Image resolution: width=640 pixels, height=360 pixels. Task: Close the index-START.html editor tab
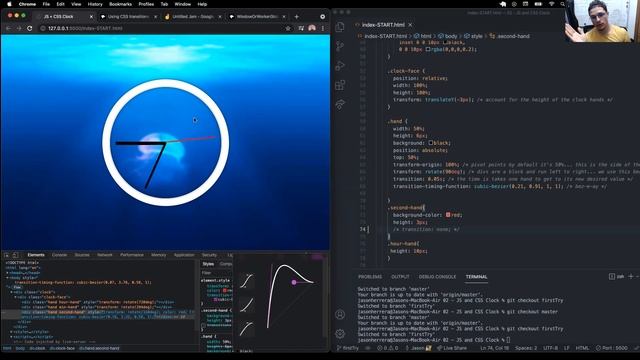click(410, 25)
